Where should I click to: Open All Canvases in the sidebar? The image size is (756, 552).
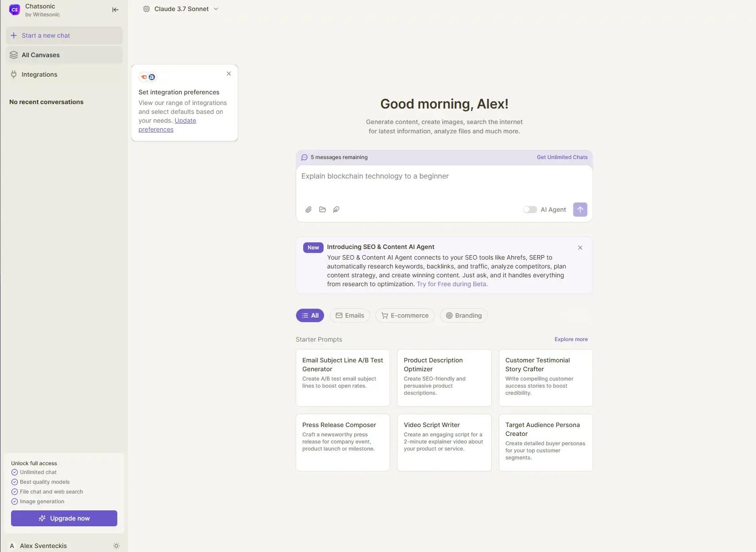(x=41, y=55)
